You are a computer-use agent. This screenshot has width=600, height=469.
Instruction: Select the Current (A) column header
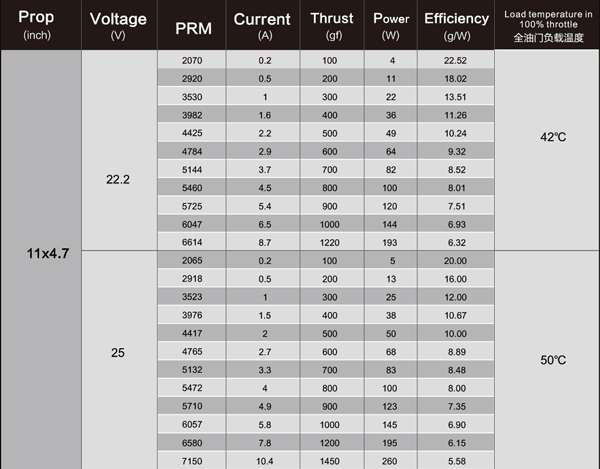(262, 25)
